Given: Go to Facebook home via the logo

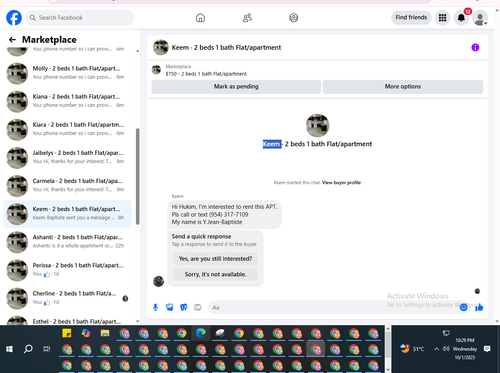Looking at the screenshot, I should 14,18.
